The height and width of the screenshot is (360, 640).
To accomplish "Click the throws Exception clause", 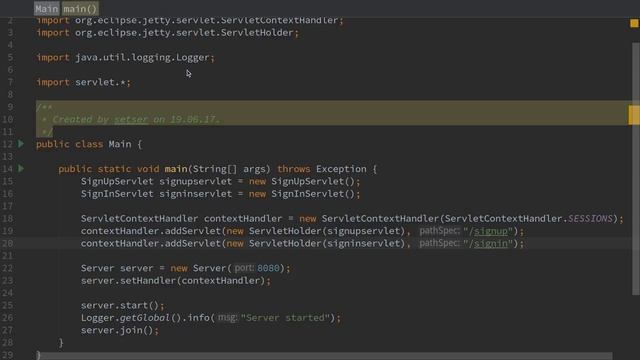I will click(322, 169).
